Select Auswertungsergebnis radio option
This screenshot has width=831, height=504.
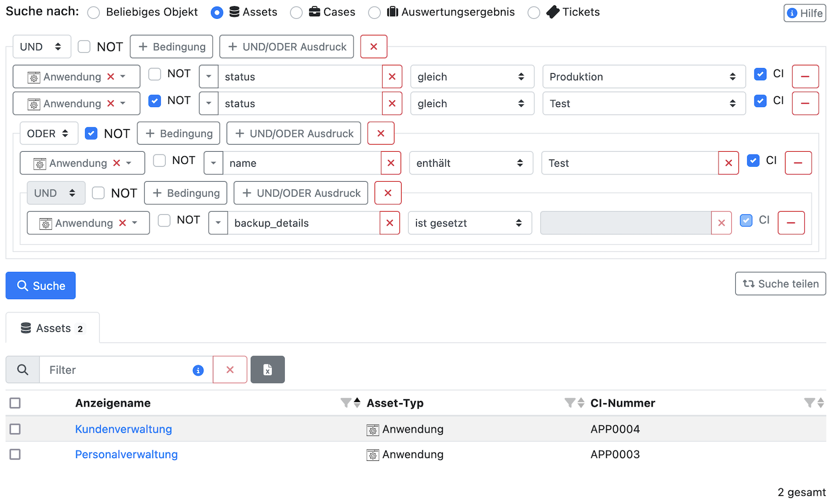pos(375,13)
